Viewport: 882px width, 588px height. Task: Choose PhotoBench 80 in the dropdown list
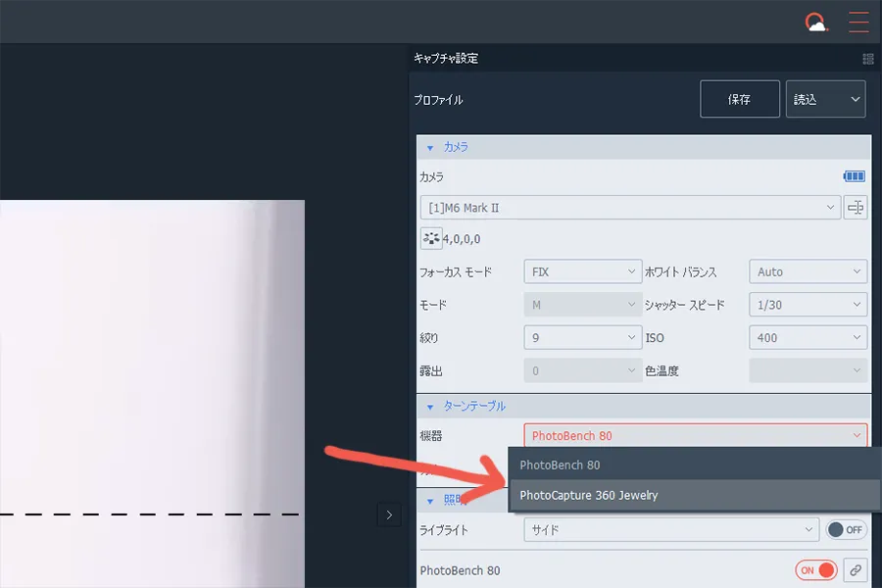561,465
